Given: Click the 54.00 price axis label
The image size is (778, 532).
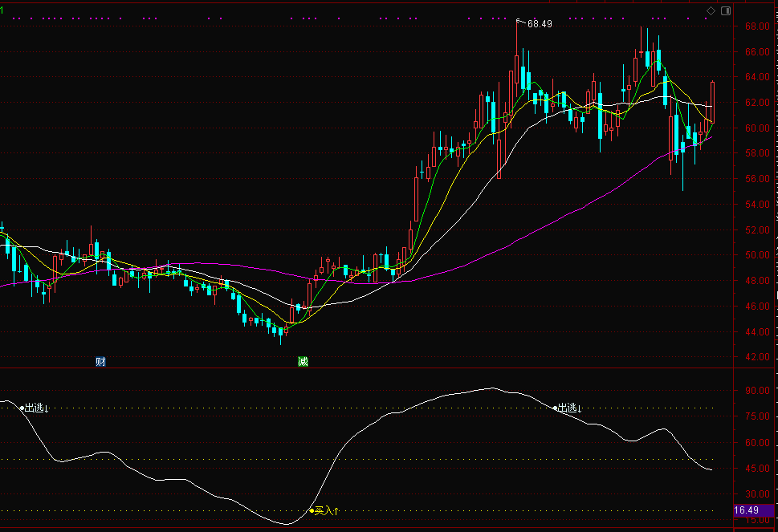Looking at the screenshot, I should point(757,205).
